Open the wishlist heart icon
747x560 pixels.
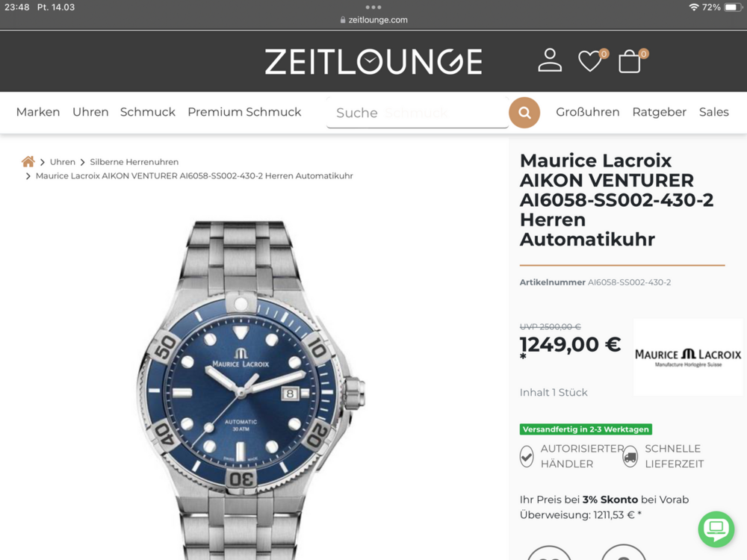pyautogui.click(x=590, y=61)
